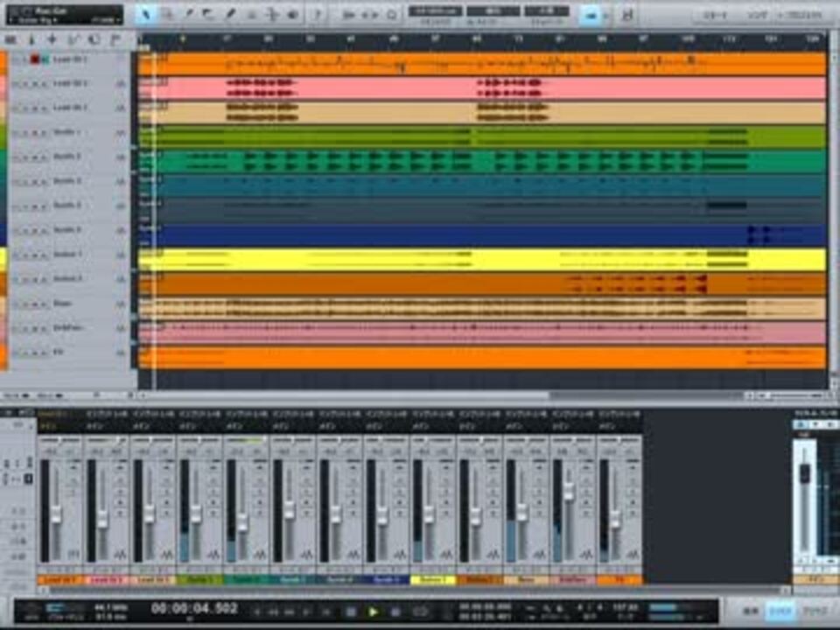This screenshot has height=630, width=840.
Task: Select the Mute tool
Action: (x=251, y=15)
